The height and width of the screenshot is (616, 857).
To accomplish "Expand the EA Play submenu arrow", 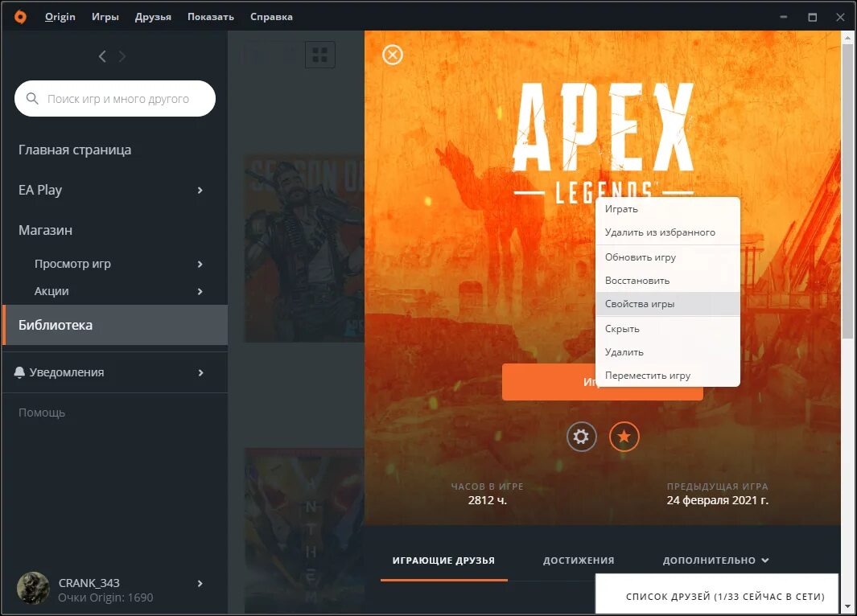I will point(200,190).
